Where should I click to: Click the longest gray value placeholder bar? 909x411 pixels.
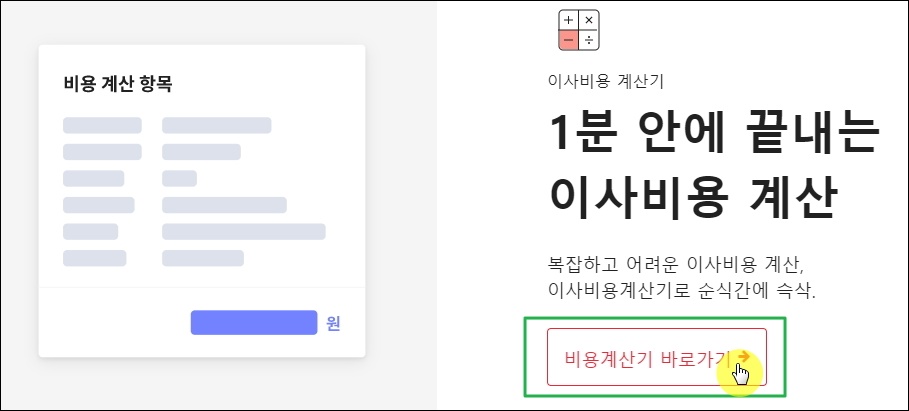tap(244, 232)
